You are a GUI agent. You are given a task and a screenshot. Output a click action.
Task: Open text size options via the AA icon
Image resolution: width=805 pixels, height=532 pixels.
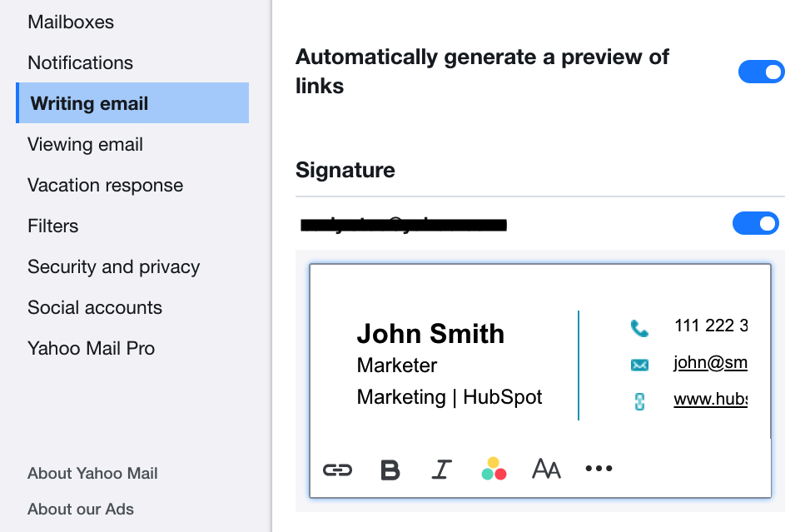click(547, 469)
